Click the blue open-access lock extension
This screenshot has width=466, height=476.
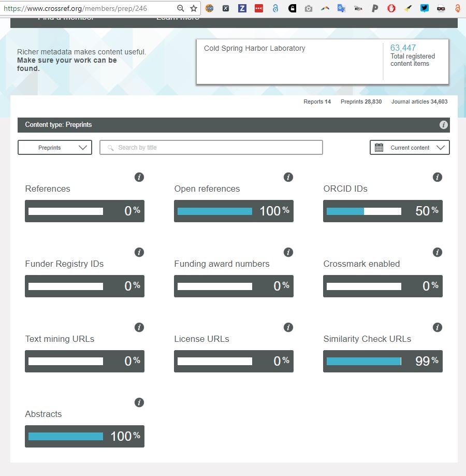(x=275, y=8)
